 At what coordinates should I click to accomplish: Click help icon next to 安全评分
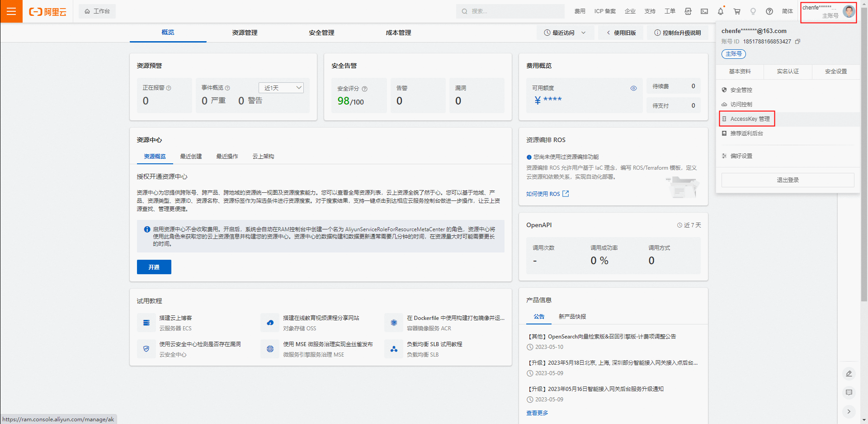(x=365, y=89)
